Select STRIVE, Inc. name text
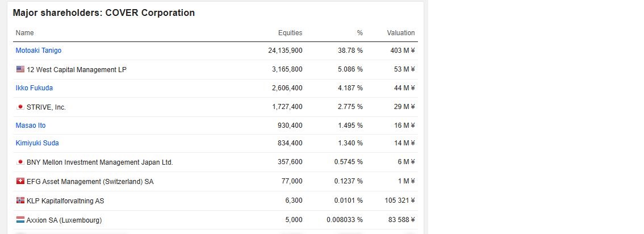This screenshot has height=234, width=644. 46,107
